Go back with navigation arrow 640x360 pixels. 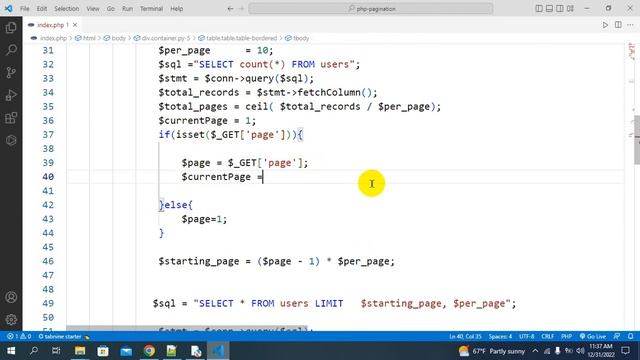(x=230, y=9)
